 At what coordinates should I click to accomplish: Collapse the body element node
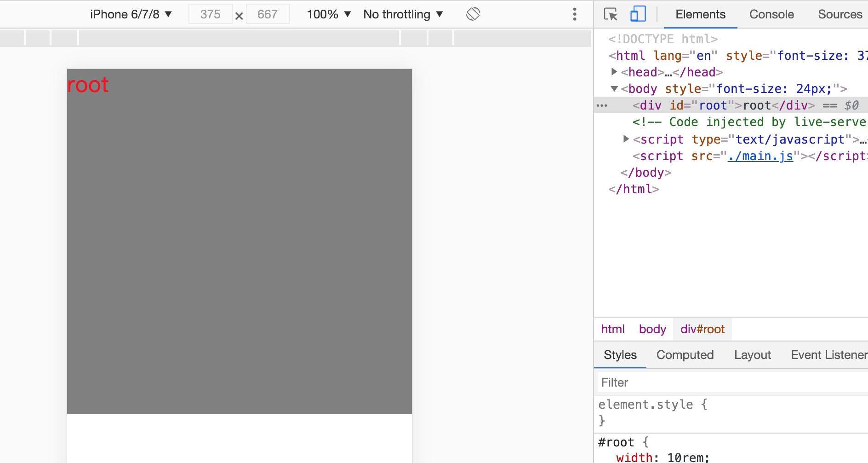[x=614, y=88]
